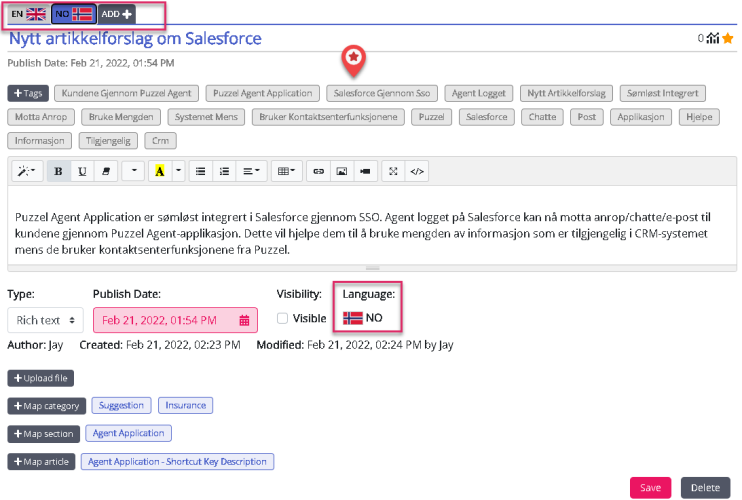Switch to the NO language tab

[74, 14]
